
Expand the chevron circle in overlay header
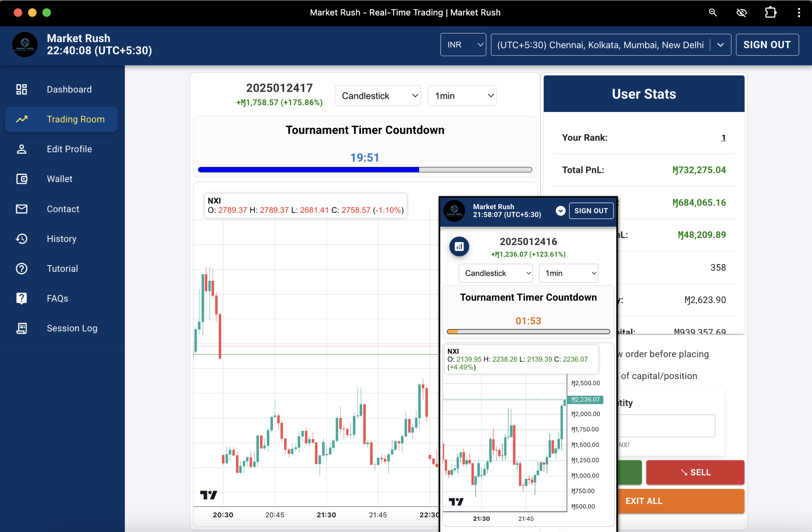click(x=560, y=211)
